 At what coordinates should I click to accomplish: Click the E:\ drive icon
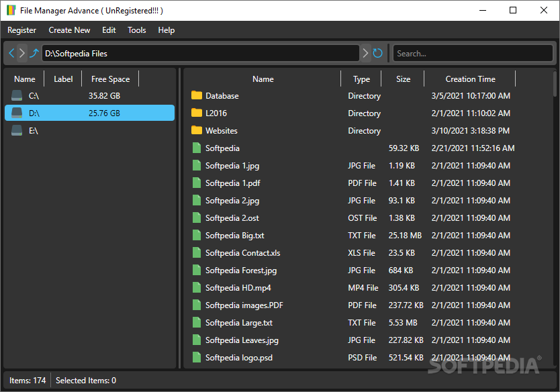(x=17, y=130)
